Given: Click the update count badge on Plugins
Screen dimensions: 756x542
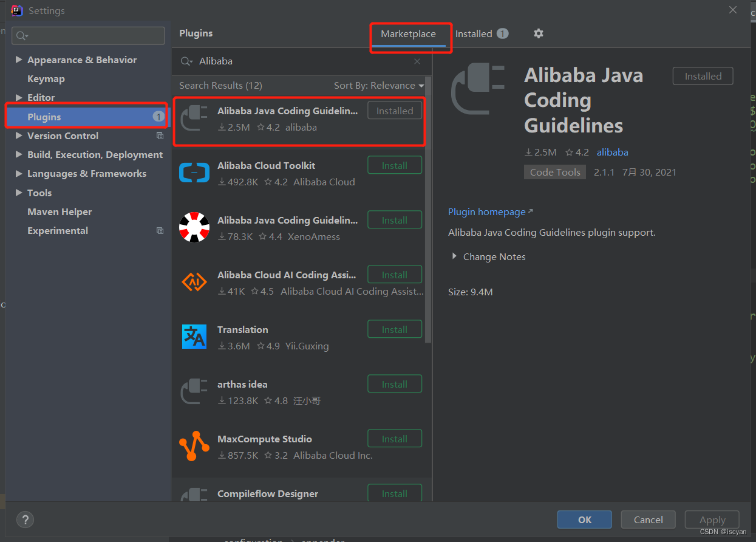Looking at the screenshot, I should [158, 116].
